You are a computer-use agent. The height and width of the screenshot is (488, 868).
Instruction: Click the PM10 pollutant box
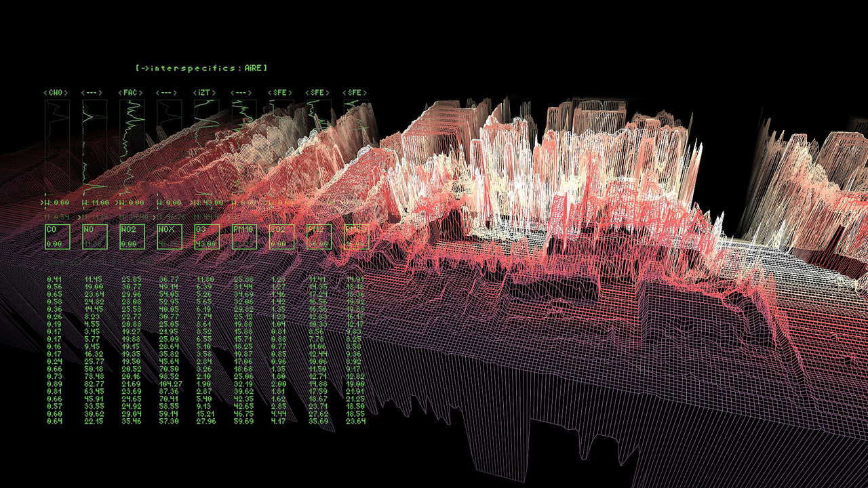click(x=244, y=237)
